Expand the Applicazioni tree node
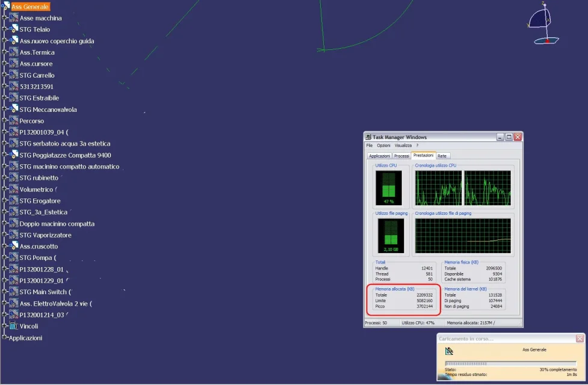Screen dimensions: 588x385 4,337
